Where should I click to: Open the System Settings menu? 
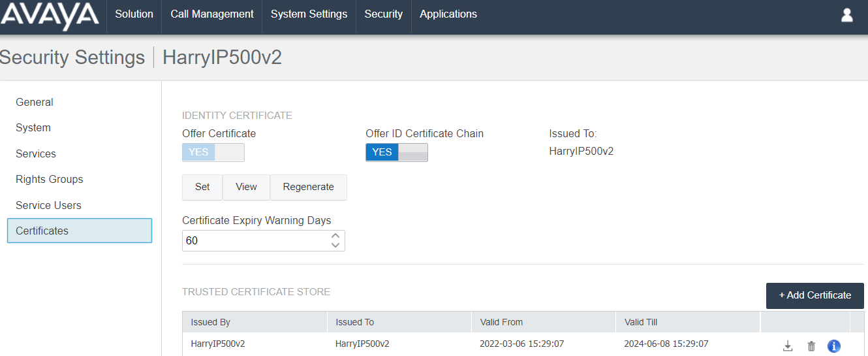309,14
